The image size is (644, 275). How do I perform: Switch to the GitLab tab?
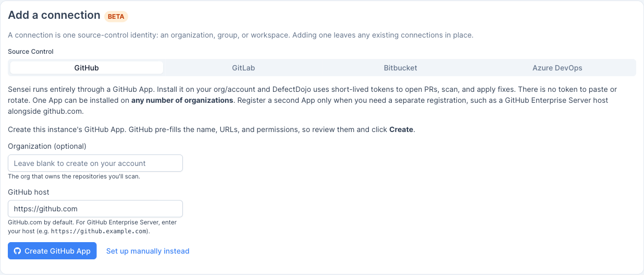pyautogui.click(x=243, y=68)
